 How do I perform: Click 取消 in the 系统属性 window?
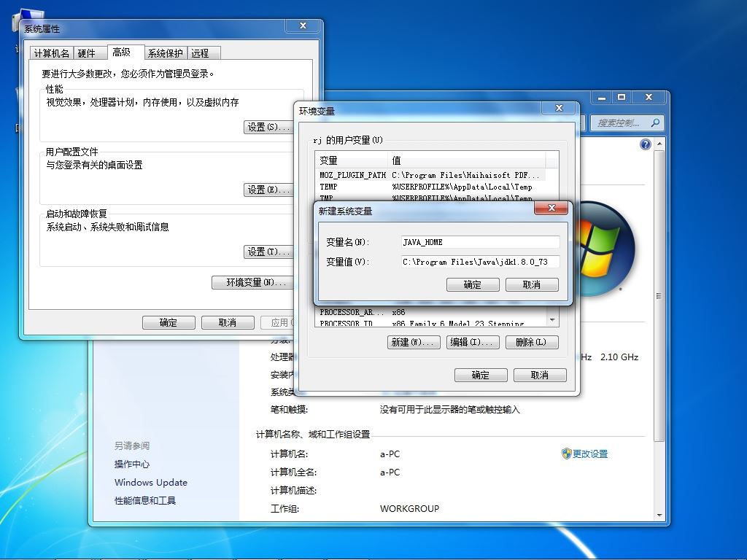(228, 323)
